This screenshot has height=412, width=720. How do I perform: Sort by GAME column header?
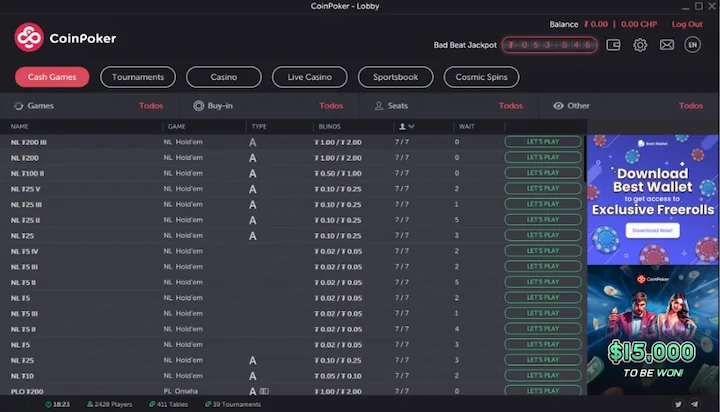pyautogui.click(x=176, y=126)
